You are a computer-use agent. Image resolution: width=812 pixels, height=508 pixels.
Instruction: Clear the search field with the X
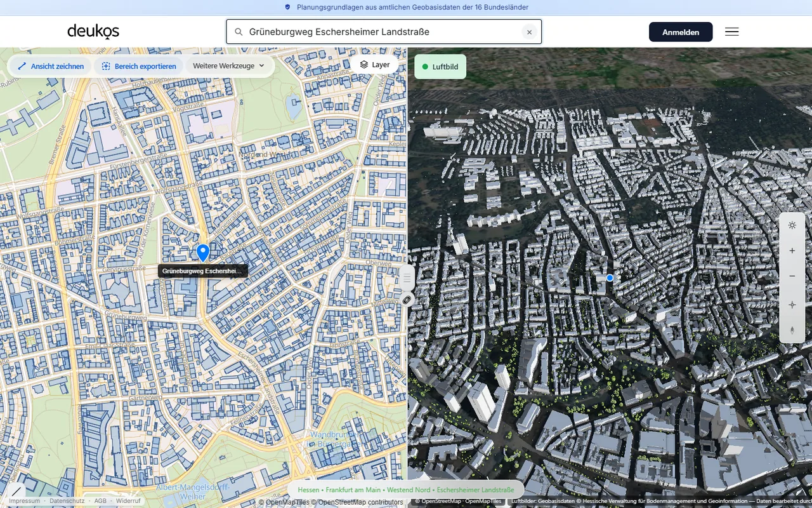point(529,32)
